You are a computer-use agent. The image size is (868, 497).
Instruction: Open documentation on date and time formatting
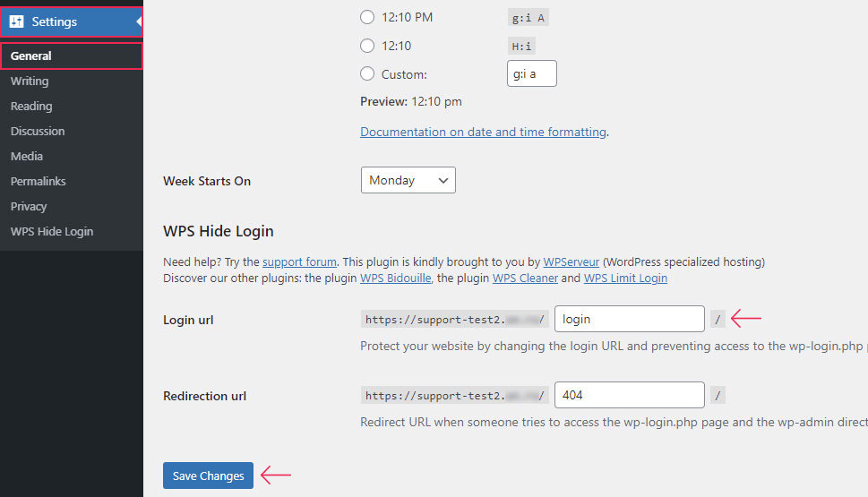coord(484,132)
